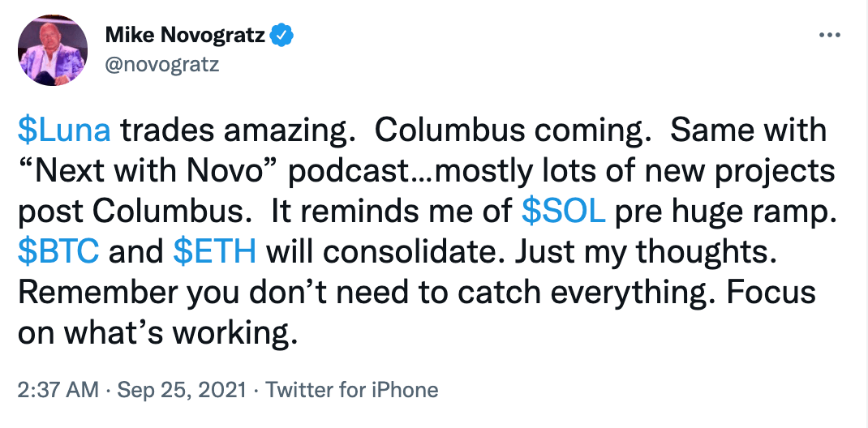Image resolution: width=868 pixels, height=428 pixels.
Task: Open the Twitter for iPhone source link
Action: pos(352,390)
